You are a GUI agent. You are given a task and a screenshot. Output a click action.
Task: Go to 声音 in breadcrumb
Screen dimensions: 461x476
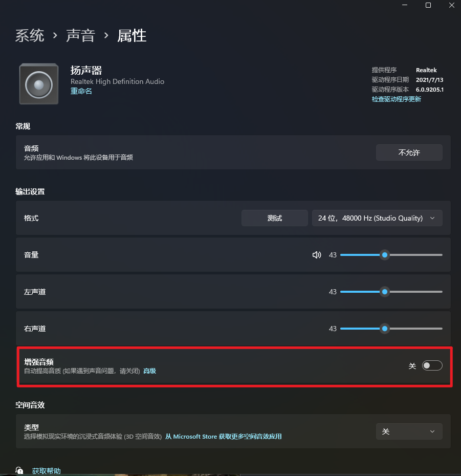(81, 35)
